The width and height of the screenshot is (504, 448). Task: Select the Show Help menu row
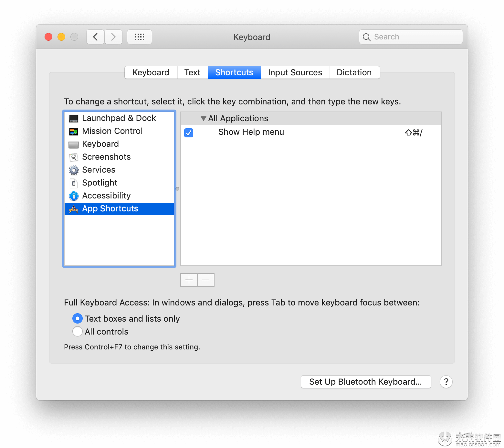coord(311,132)
